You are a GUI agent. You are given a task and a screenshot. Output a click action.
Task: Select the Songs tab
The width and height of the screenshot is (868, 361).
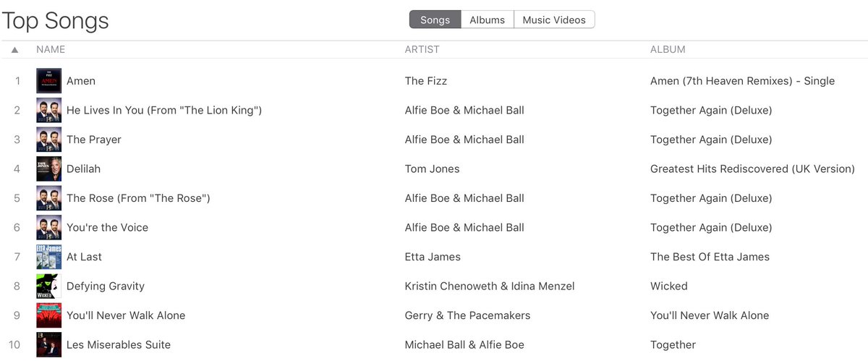pyautogui.click(x=435, y=20)
